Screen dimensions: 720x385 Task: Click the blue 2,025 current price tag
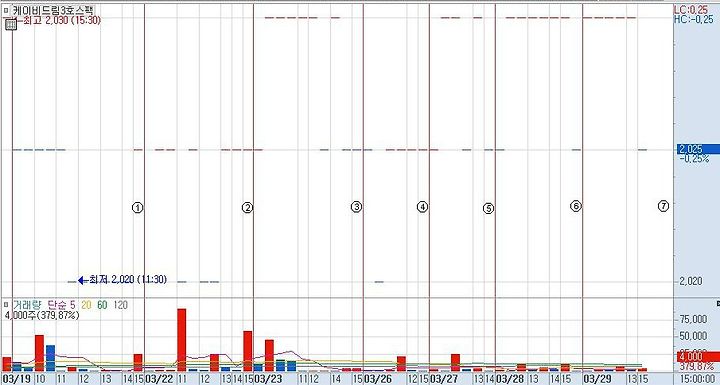pyautogui.click(x=698, y=149)
